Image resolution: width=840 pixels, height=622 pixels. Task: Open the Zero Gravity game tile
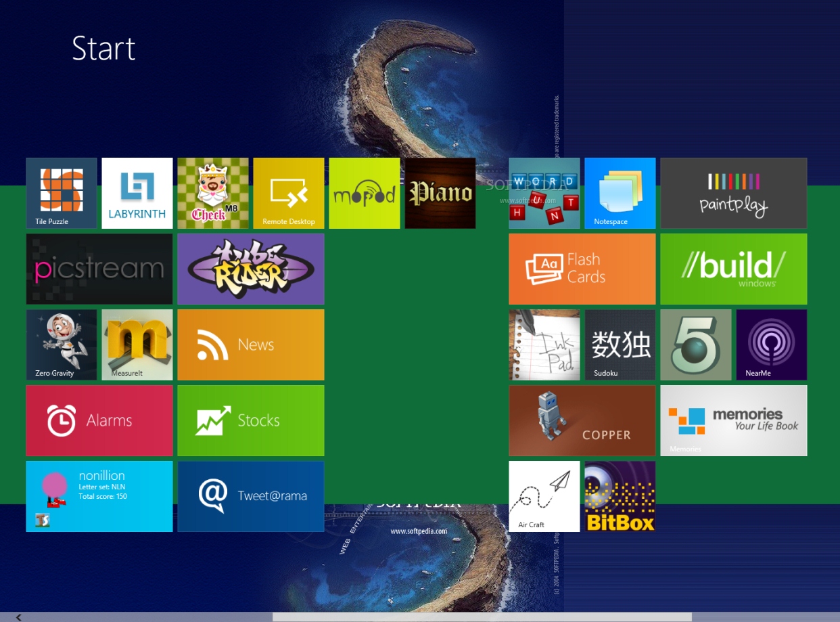pyautogui.click(x=62, y=345)
